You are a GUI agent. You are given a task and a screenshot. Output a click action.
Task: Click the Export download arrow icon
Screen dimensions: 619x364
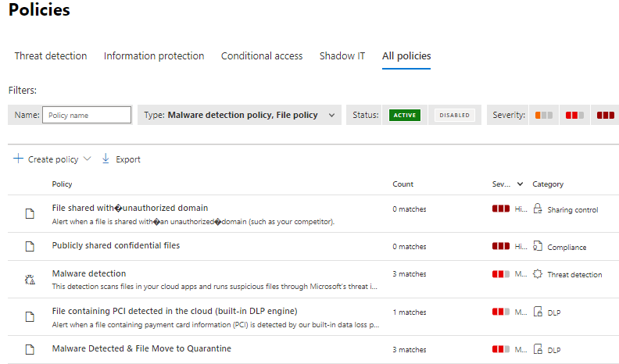(106, 159)
